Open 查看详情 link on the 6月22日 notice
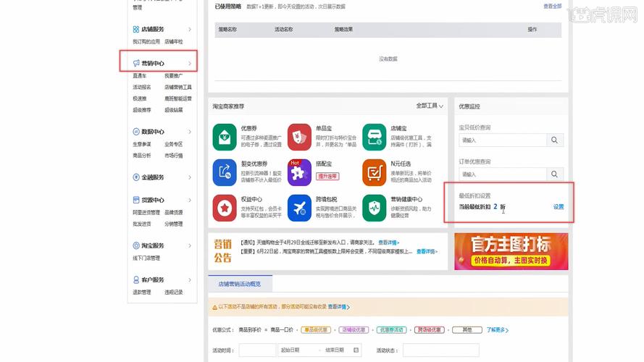The height and width of the screenshot is (362, 644). pos(427,252)
